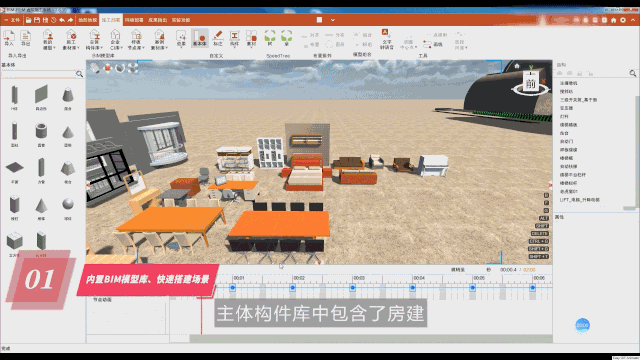Expand the title bar quick-access chevron dropdown

pyautogui.click(x=333, y=20)
